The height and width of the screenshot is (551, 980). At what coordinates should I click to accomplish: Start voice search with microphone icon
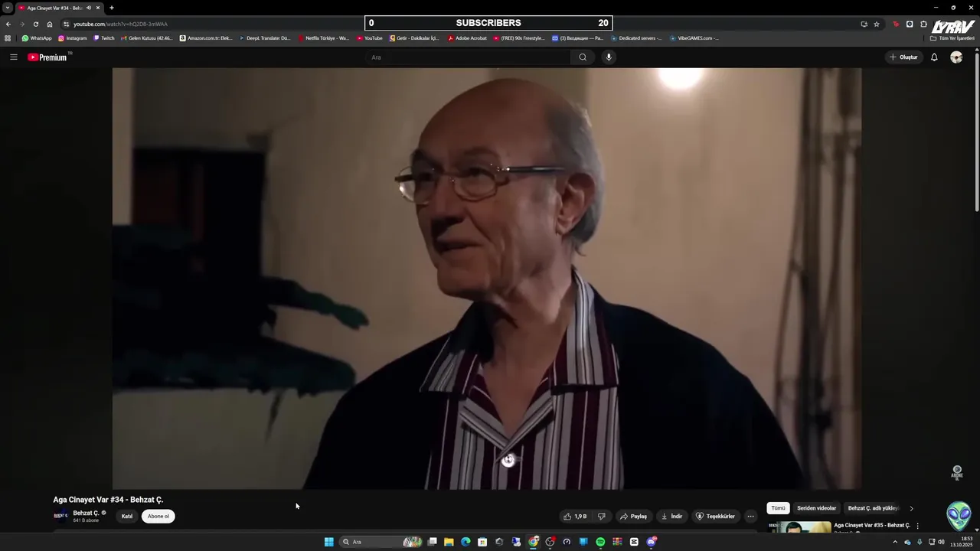[x=609, y=57]
